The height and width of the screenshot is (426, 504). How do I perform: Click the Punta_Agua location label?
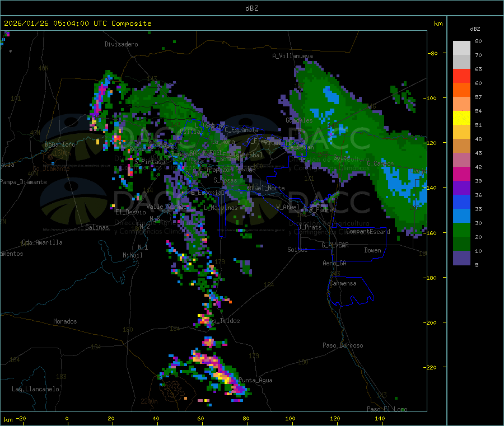tap(255, 380)
